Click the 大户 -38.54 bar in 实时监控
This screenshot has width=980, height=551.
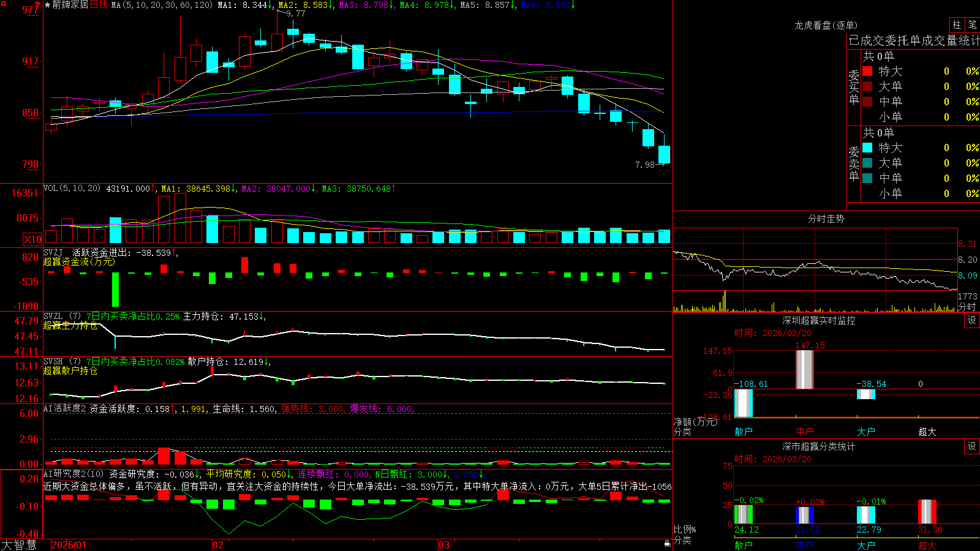tap(866, 394)
